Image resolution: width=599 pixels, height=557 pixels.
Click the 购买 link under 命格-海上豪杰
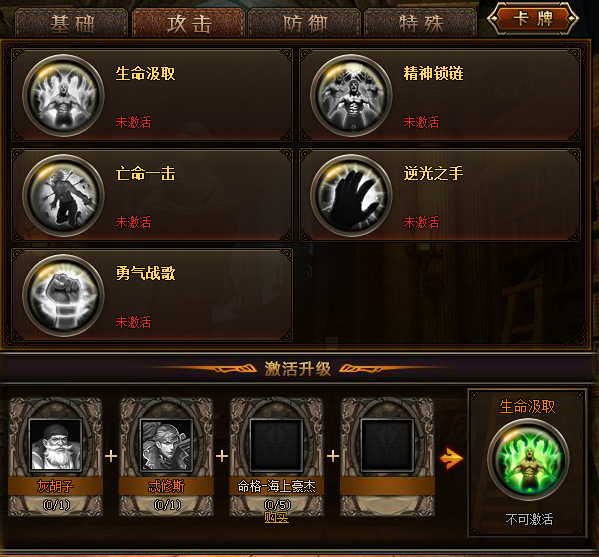click(x=277, y=518)
